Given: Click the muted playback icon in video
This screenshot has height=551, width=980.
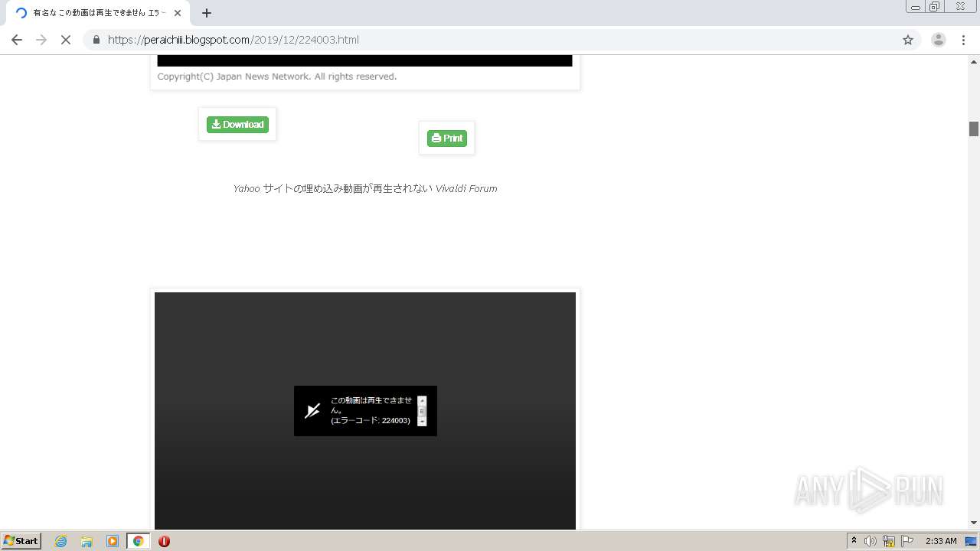Looking at the screenshot, I should [312, 411].
